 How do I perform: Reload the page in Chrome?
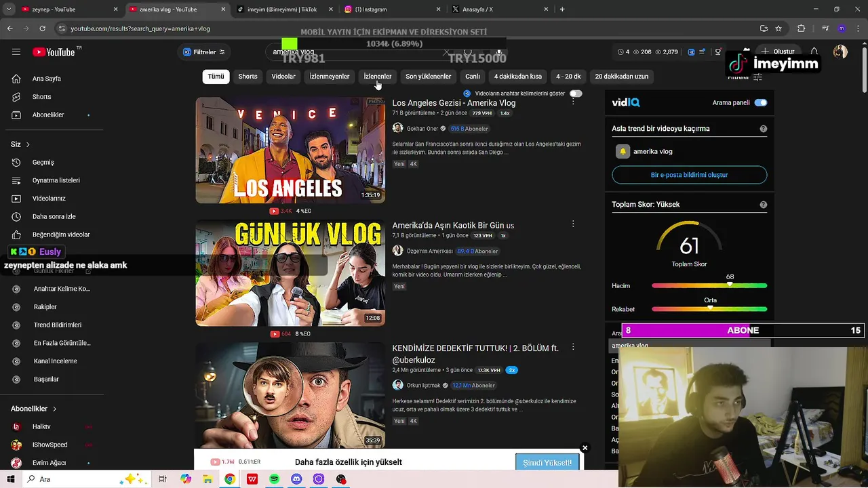[42, 28]
